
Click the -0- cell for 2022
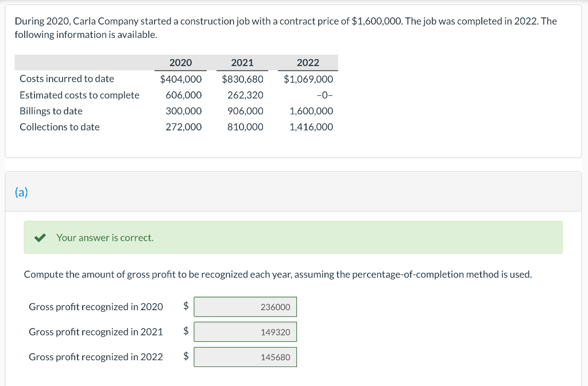(x=325, y=95)
